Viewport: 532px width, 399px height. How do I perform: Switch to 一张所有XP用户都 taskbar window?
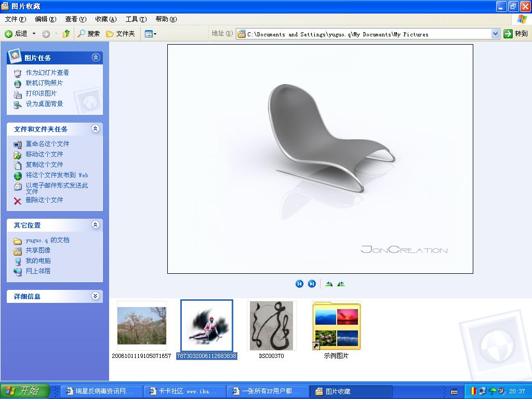pos(268,391)
